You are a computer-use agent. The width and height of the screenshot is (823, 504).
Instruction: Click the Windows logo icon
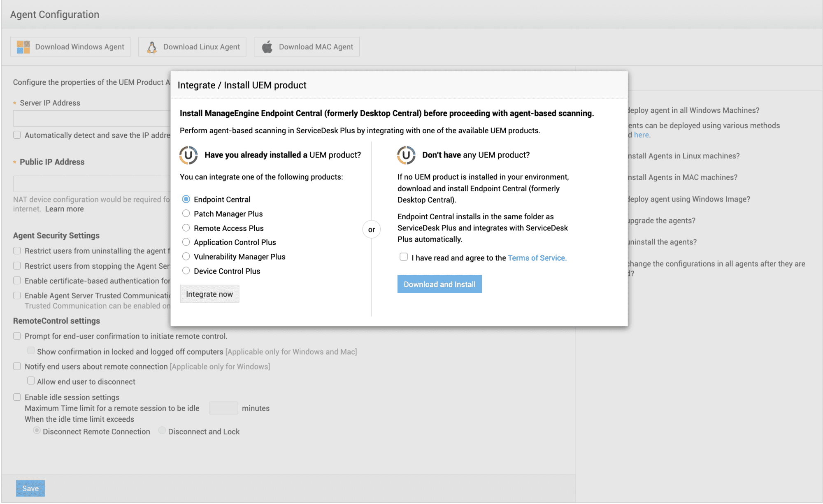point(23,47)
